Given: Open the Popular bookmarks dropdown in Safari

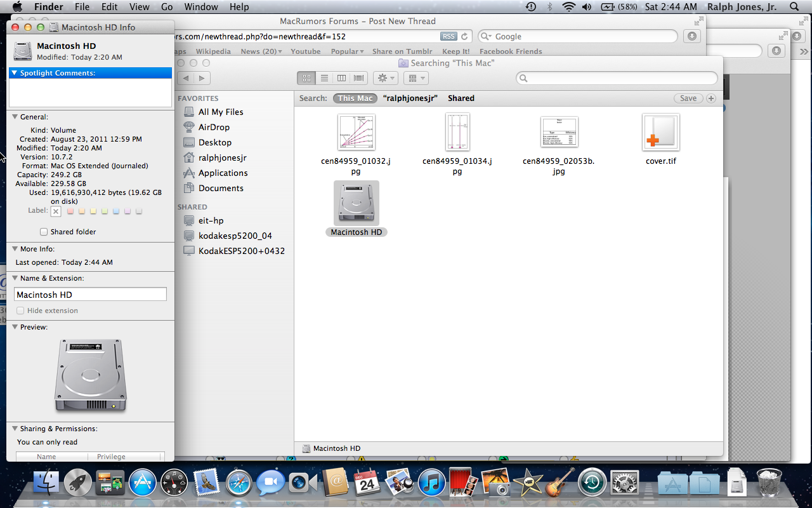Looking at the screenshot, I should (347, 51).
